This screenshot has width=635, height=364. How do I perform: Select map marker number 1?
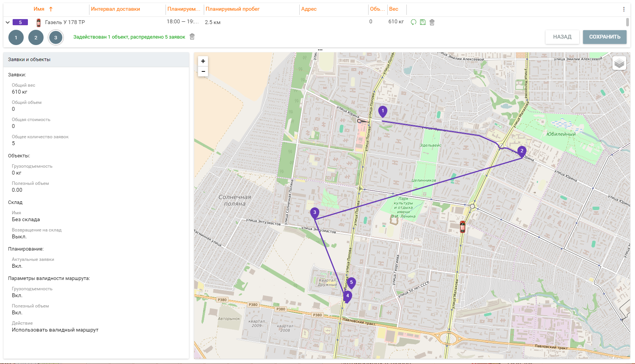coord(383,111)
